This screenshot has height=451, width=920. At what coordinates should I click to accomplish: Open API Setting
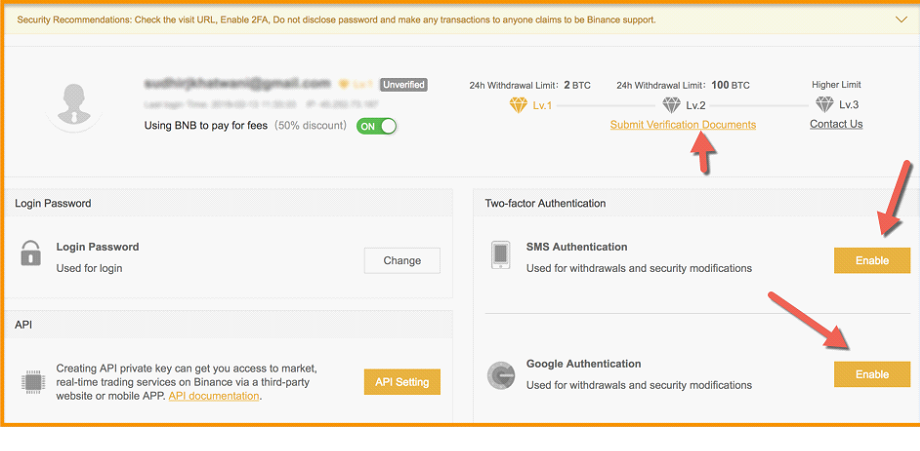[402, 382]
